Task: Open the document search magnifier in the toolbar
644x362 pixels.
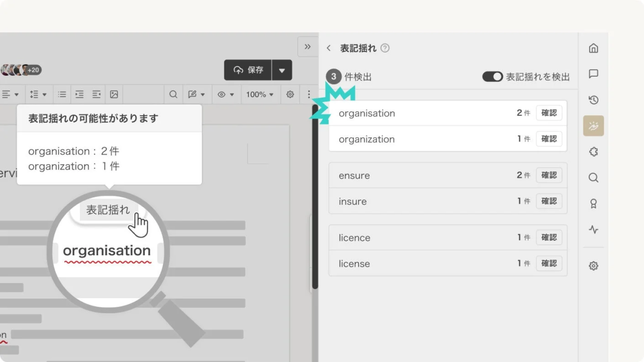Action: point(173,94)
